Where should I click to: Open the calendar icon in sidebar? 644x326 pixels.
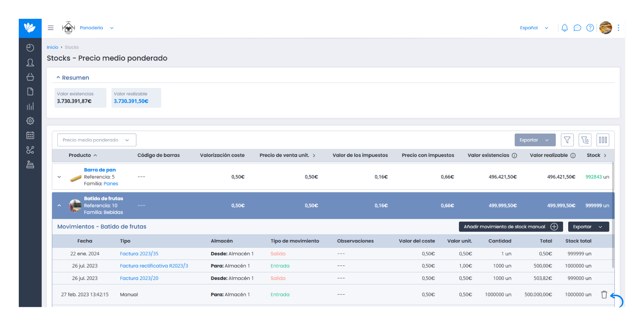pos(30,135)
